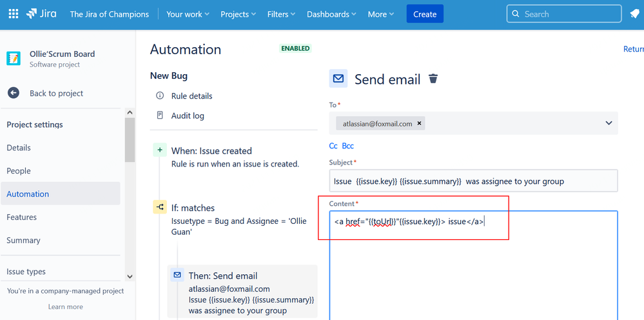Open People in project settings
This screenshot has height=320, width=644.
(61, 170)
